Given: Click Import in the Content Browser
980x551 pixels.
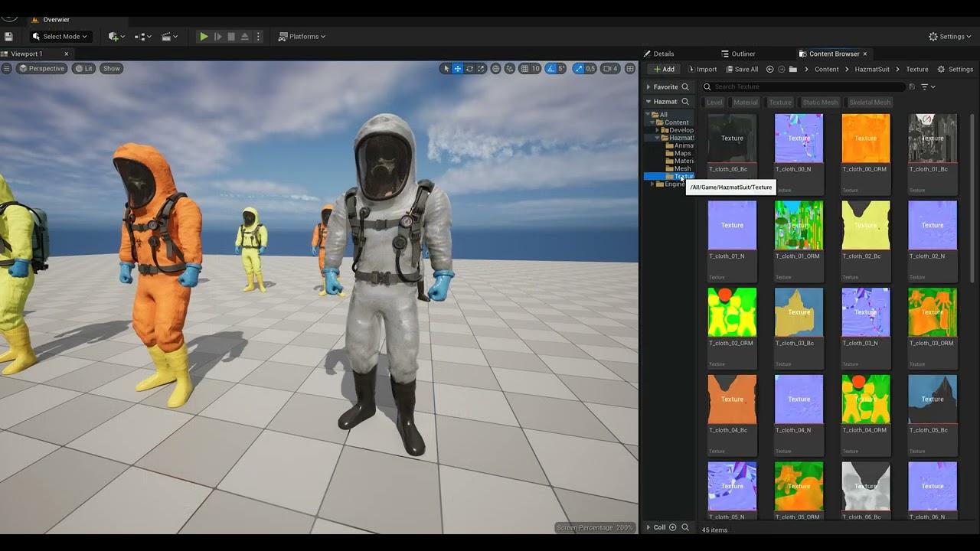Looking at the screenshot, I should click(702, 69).
